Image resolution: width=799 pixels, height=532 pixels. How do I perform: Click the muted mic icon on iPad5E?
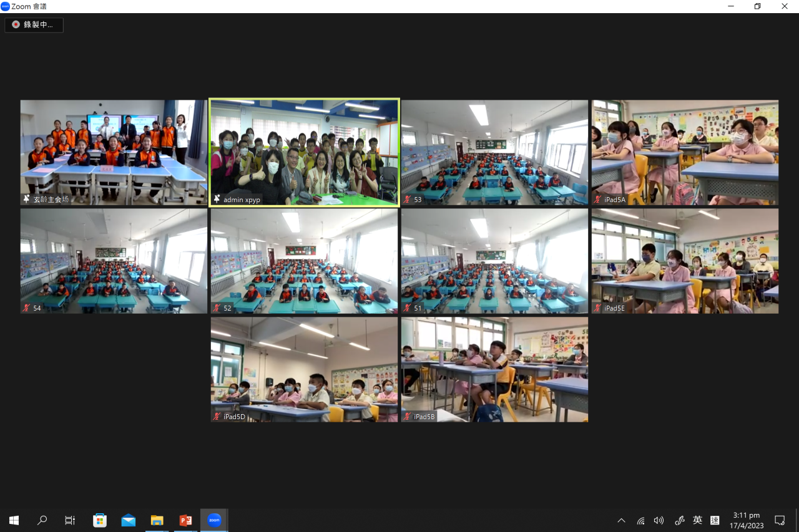(x=597, y=308)
